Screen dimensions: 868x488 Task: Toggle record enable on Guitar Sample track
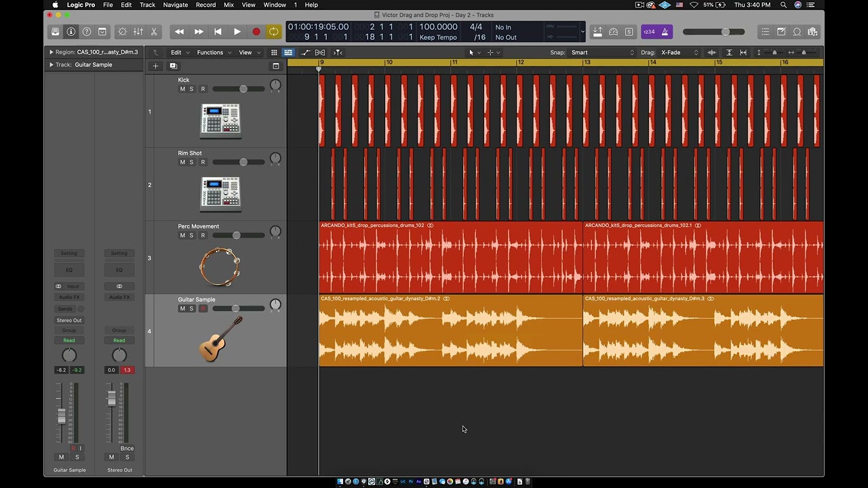(x=202, y=308)
